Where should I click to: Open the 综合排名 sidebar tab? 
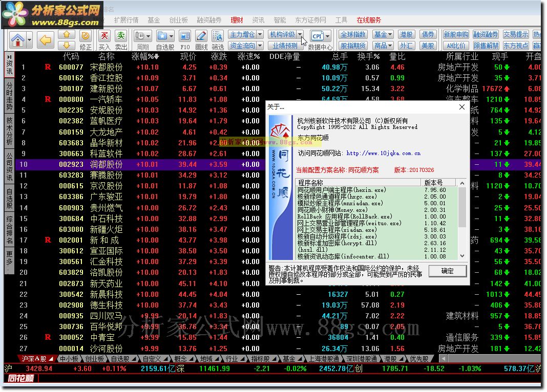(9, 229)
